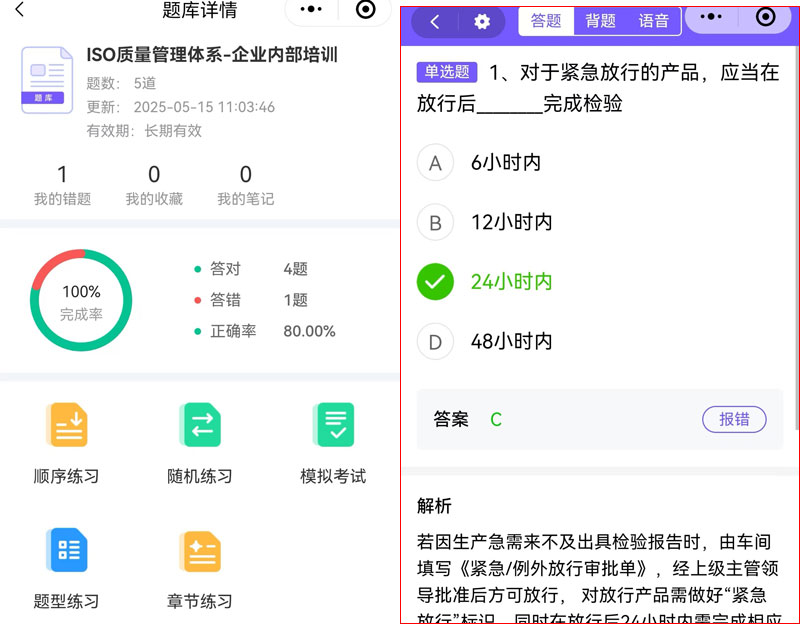Tap the answer letter C beside 答案

(496, 420)
